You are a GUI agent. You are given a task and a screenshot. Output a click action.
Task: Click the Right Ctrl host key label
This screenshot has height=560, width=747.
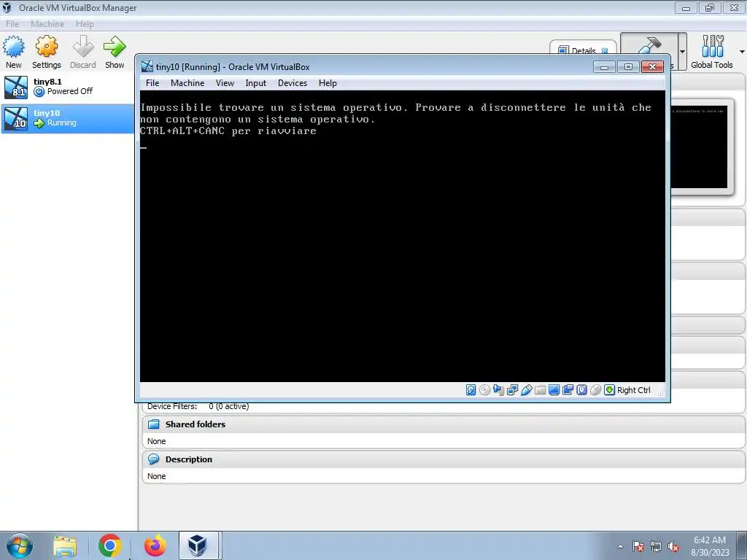(634, 390)
